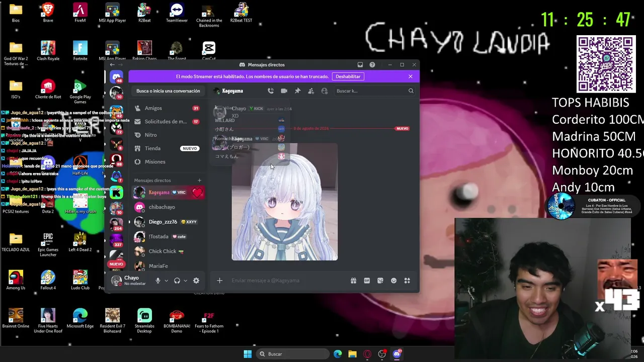This screenshot has height=362, width=644.
Task: Go back using Discord title bar arrow
Action: (112, 65)
